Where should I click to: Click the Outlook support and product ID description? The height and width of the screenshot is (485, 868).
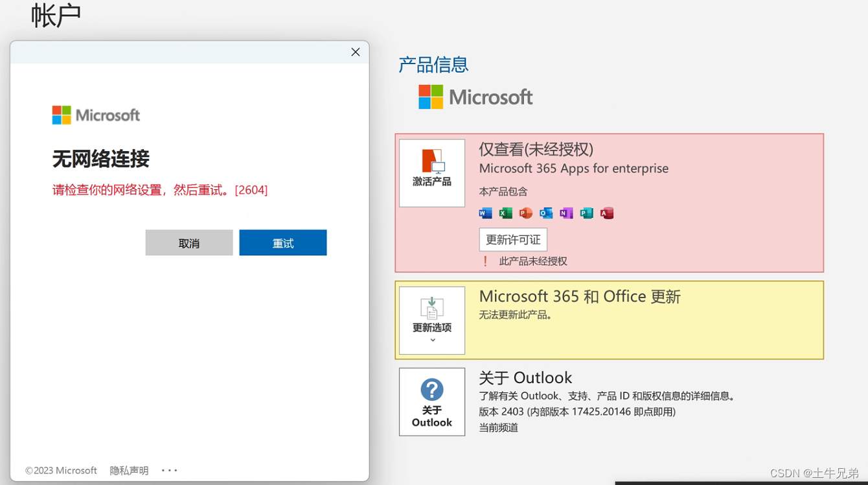(608, 396)
